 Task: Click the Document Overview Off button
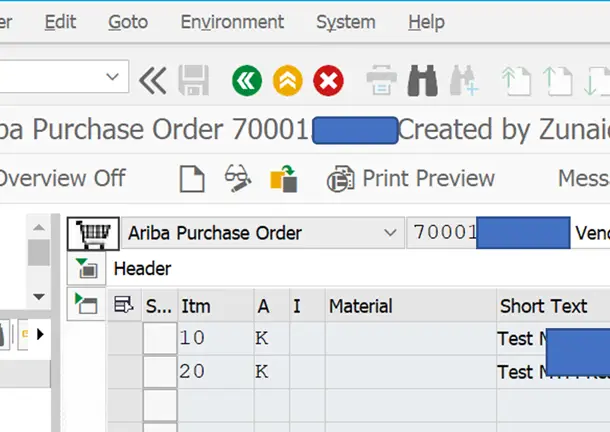point(62,178)
